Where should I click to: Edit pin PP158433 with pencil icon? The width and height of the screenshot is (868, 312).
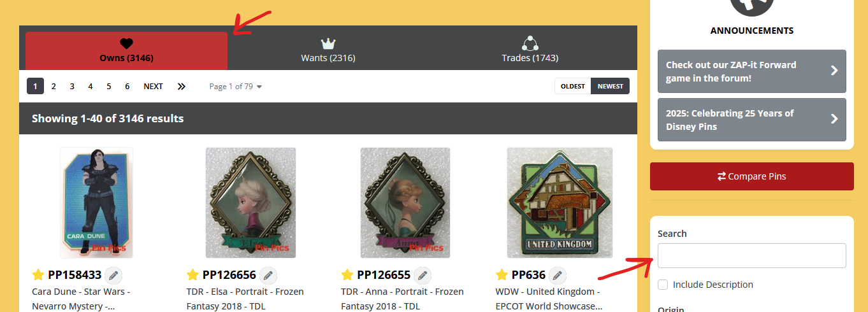click(113, 275)
